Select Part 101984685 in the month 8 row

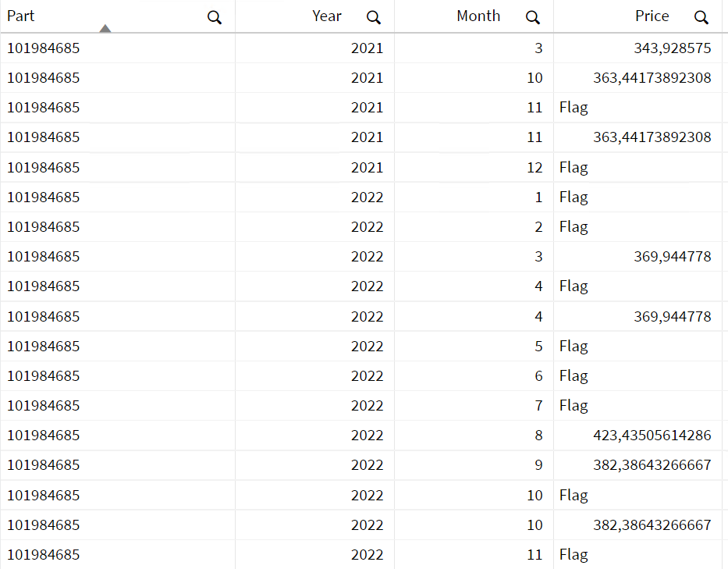point(44,436)
